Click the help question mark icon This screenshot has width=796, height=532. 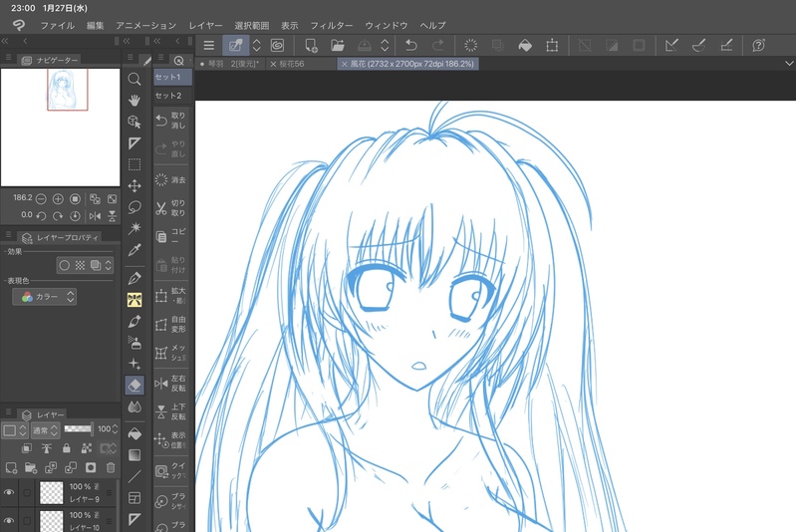[x=758, y=45]
